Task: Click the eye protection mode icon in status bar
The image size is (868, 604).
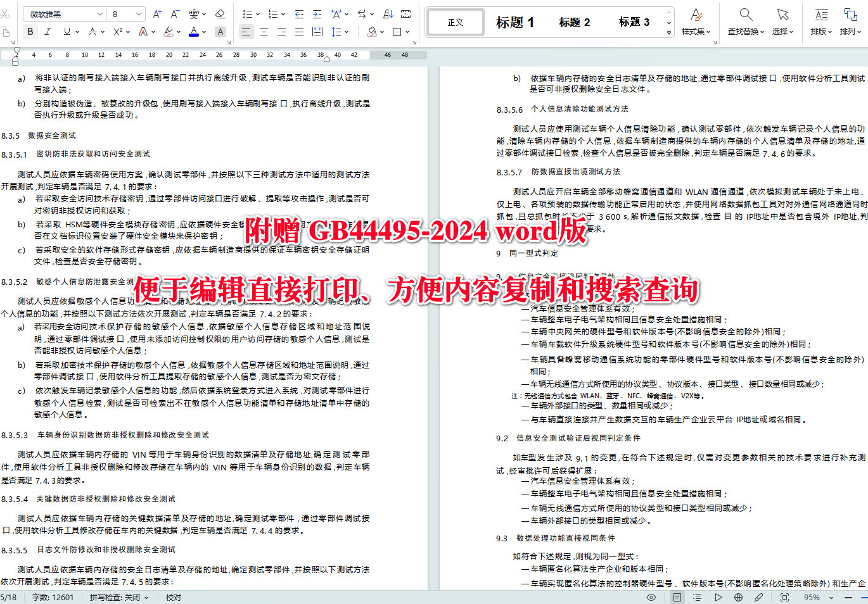Action: tap(651, 597)
